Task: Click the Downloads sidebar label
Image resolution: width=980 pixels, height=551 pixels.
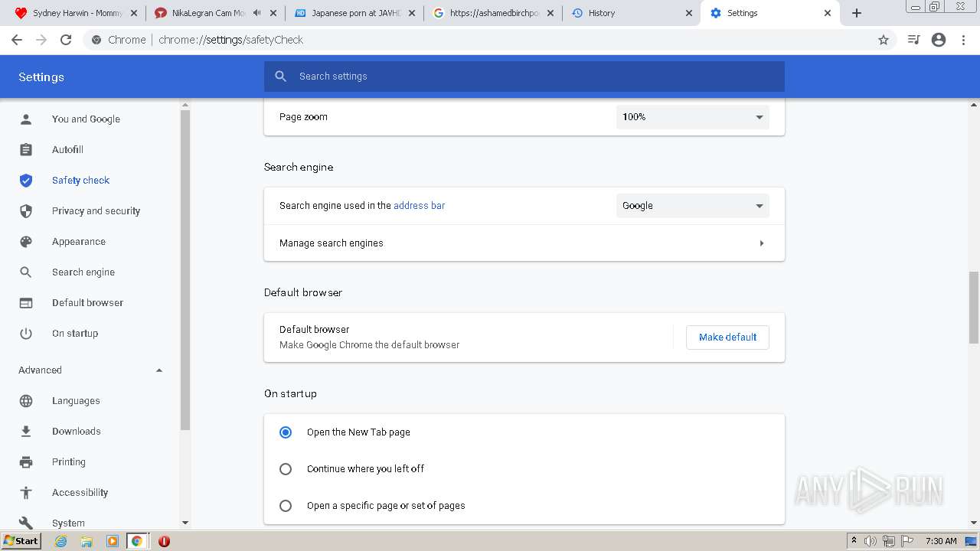Action: [x=76, y=432]
